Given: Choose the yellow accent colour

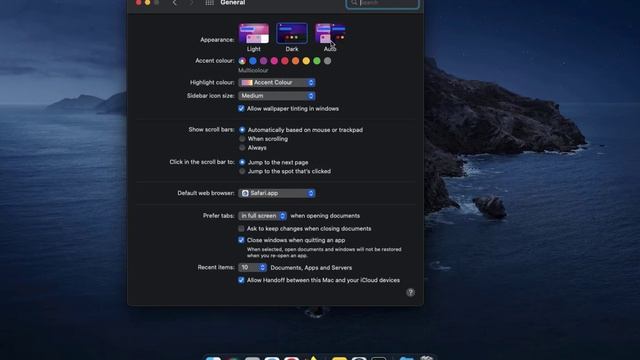Looking at the screenshot, I should click(306, 61).
